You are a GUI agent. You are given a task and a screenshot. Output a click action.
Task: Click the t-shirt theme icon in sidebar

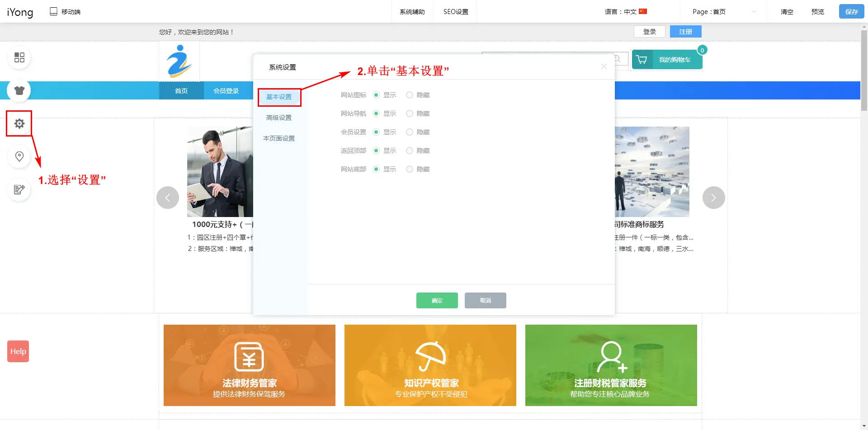click(x=19, y=90)
